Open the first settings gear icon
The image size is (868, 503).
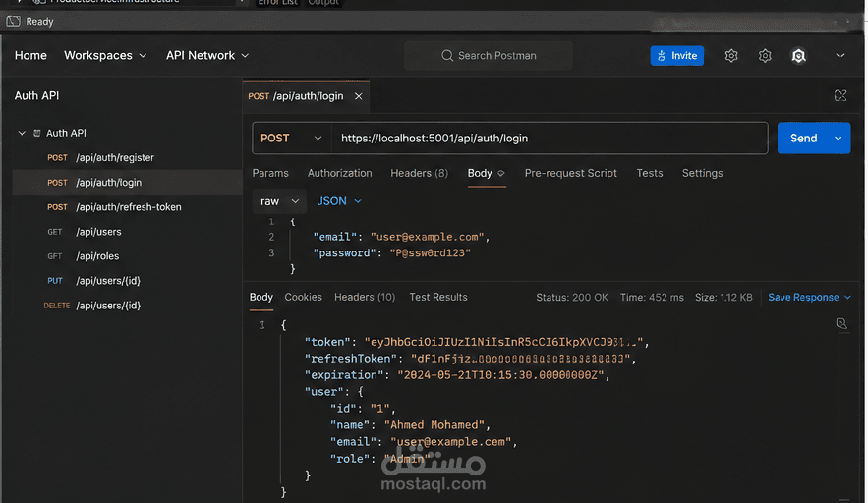click(x=731, y=55)
